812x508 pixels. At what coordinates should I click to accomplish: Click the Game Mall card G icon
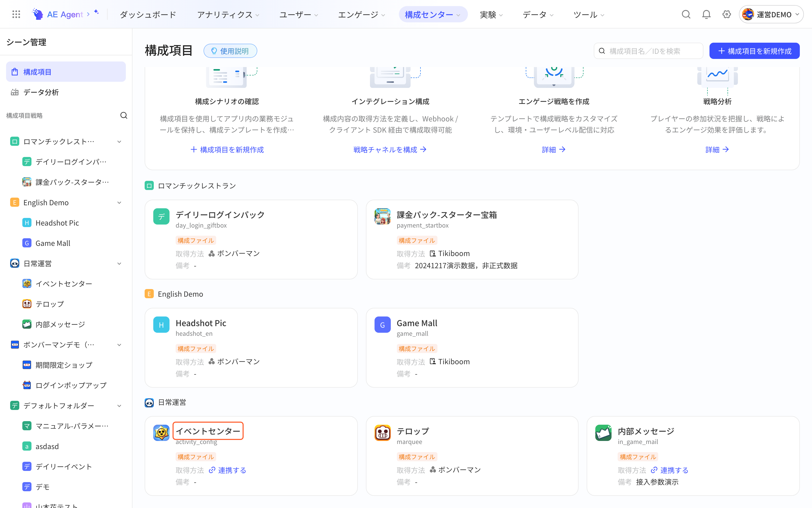pos(382,325)
